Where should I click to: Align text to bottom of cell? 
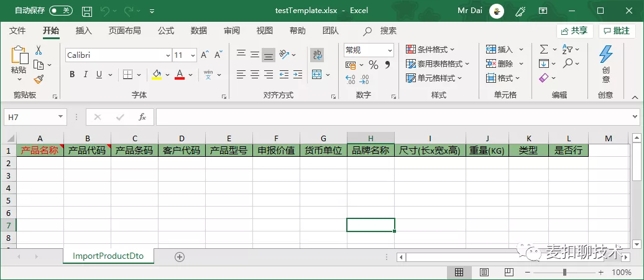[x=269, y=55]
